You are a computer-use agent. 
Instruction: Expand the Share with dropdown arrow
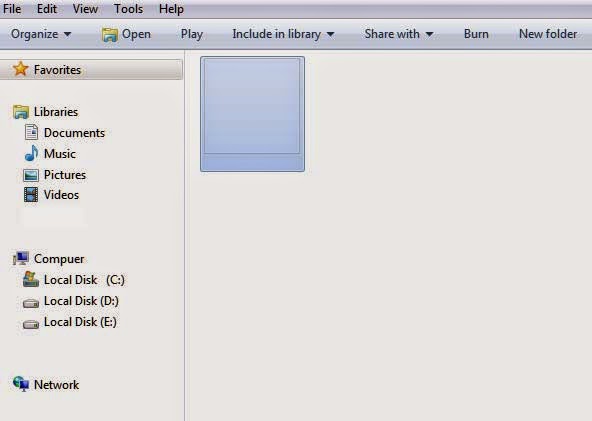tap(429, 34)
